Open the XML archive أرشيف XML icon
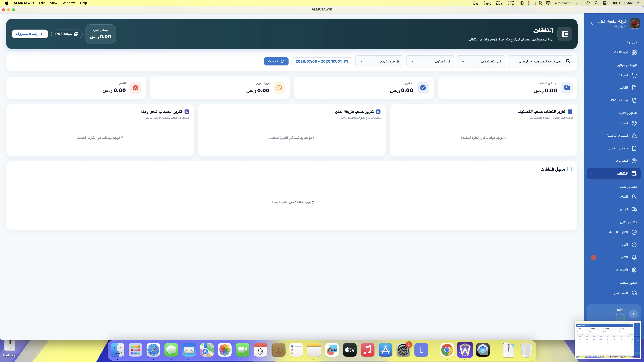Viewport: 644px width, 362px height. click(634, 100)
